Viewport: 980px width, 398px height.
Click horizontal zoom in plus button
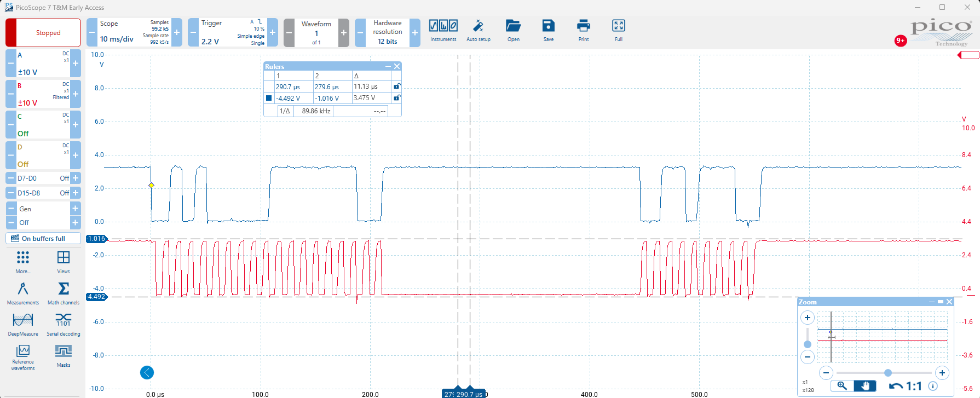(942, 373)
